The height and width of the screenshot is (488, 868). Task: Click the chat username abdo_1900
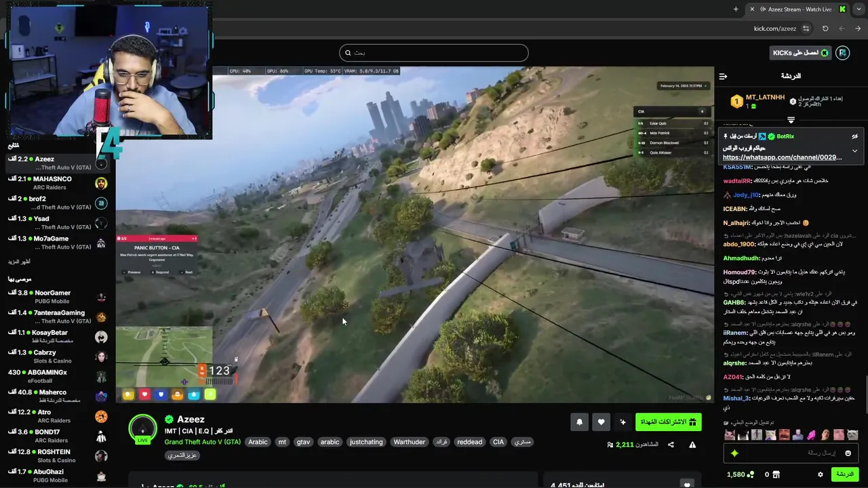click(x=739, y=244)
